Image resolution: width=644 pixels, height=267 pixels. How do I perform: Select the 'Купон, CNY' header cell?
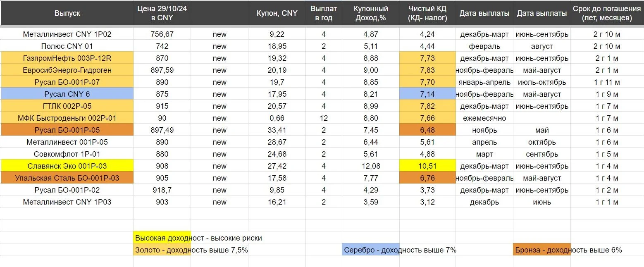[277, 13]
